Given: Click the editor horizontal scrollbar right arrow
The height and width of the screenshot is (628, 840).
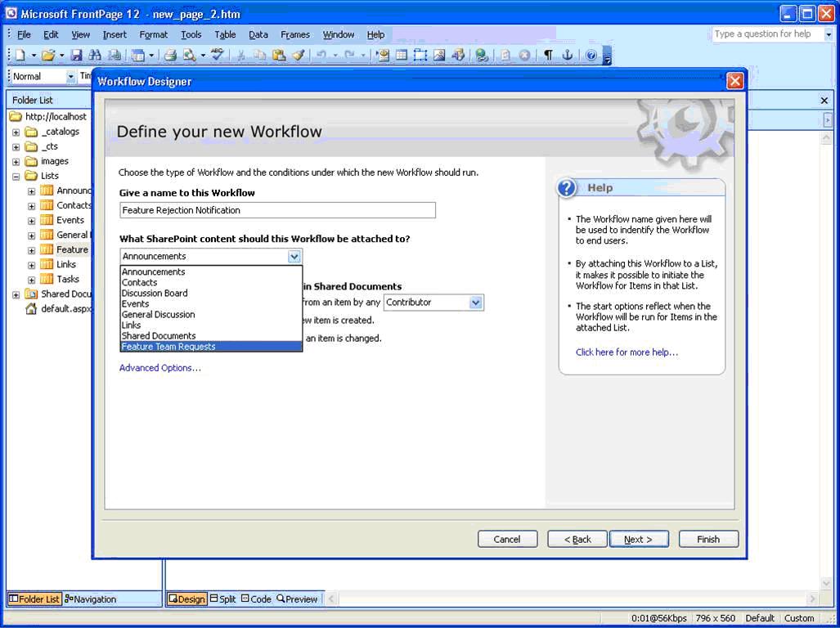Looking at the screenshot, I should coord(813,599).
